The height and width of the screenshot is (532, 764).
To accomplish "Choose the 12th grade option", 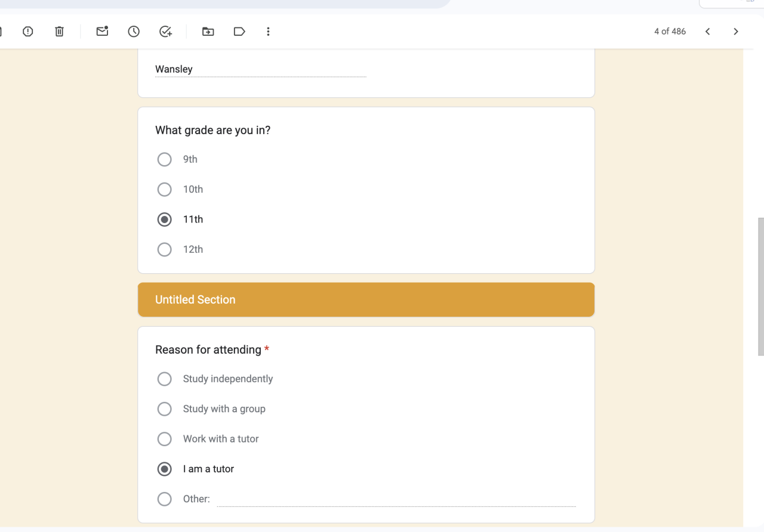I will pos(164,249).
